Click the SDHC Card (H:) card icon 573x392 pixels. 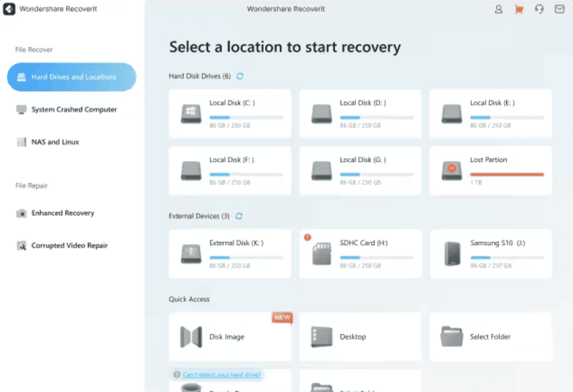coord(322,254)
